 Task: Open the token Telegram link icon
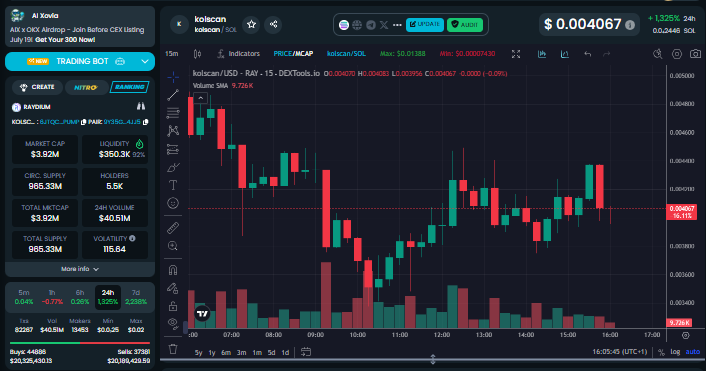pyautogui.click(x=371, y=25)
